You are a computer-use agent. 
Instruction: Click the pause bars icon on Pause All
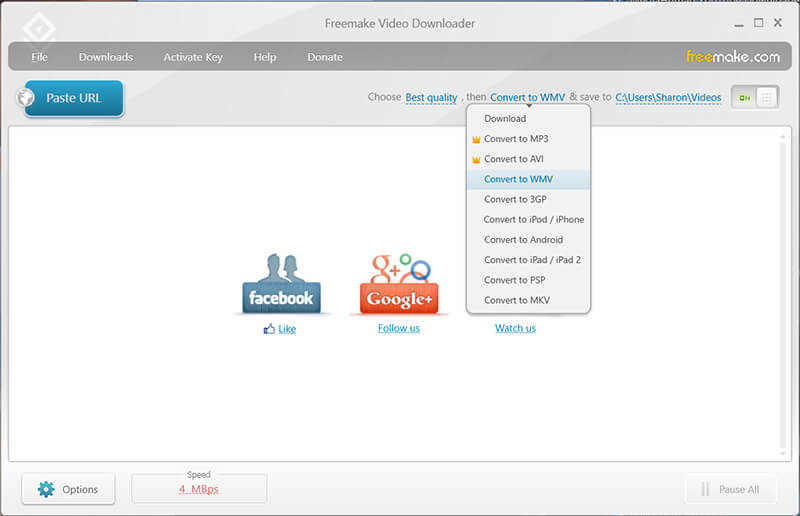pos(705,489)
